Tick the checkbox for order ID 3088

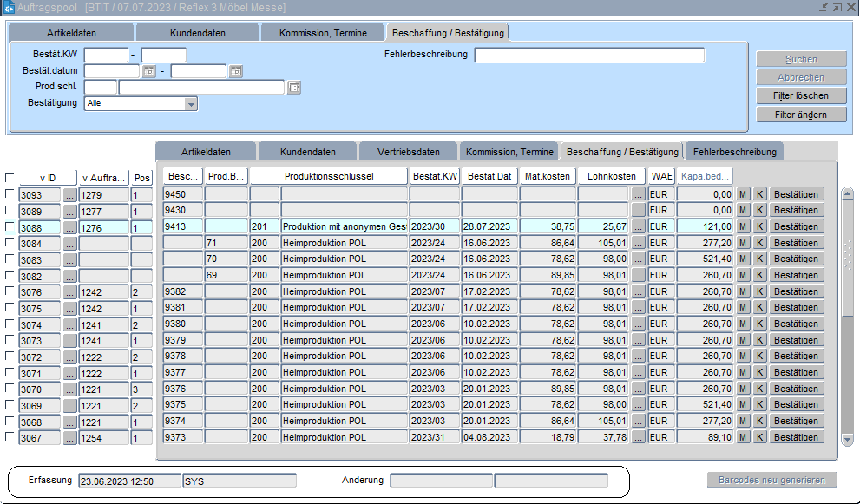[10, 227]
